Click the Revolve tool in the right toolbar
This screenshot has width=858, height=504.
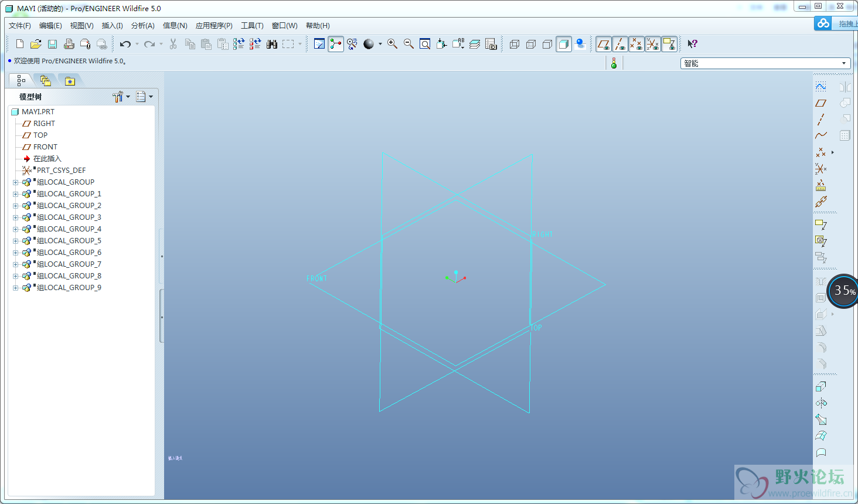821,403
